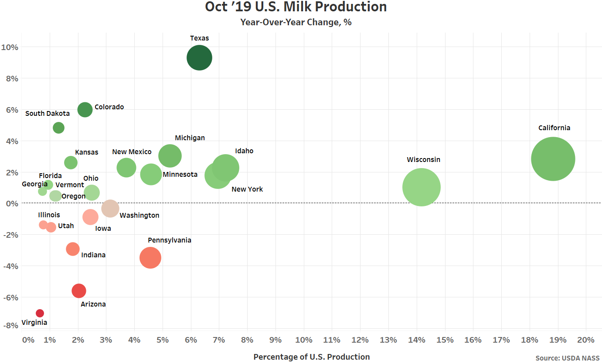Viewport: 602px width, 364px height.
Task: Select the Iowa bubble
Action: (x=90, y=216)
